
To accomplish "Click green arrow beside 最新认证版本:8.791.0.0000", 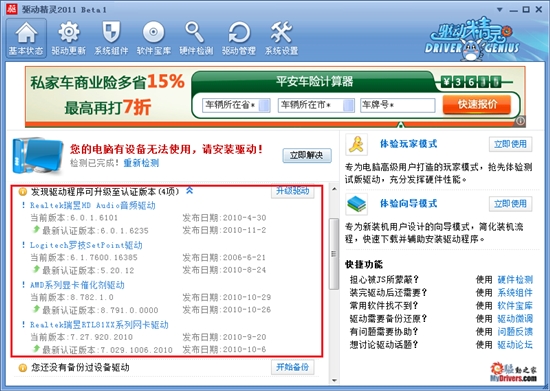I will coord(36,309).
